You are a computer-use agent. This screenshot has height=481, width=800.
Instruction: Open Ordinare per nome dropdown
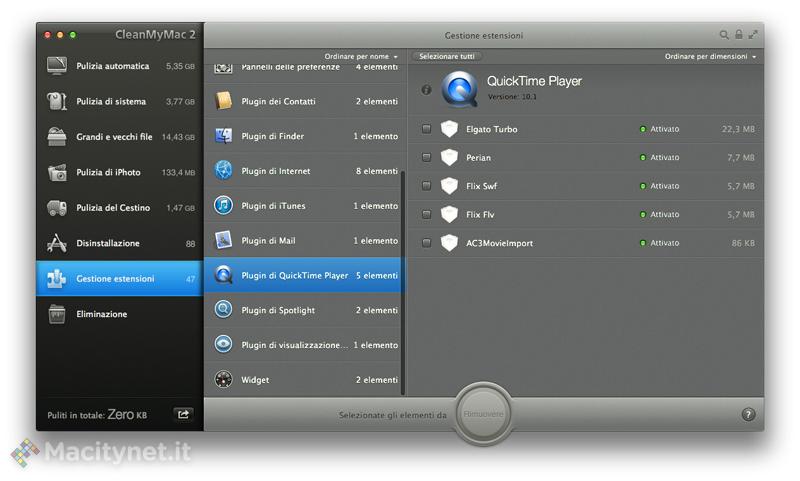click(361, 56)
